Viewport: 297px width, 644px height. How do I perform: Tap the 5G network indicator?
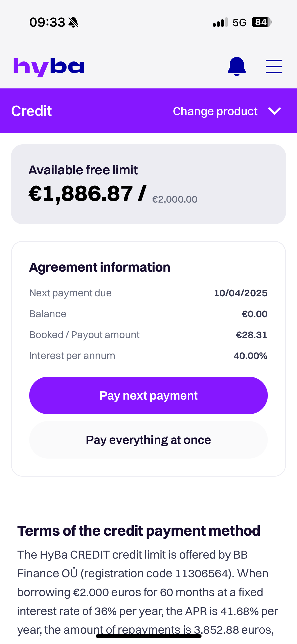point(239,23)
